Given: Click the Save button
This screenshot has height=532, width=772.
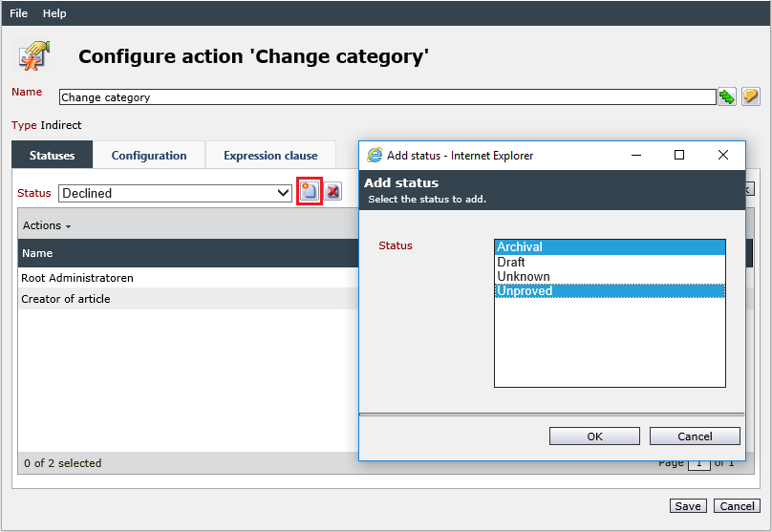Looking at the screenshot, I should tap(688, 506).
